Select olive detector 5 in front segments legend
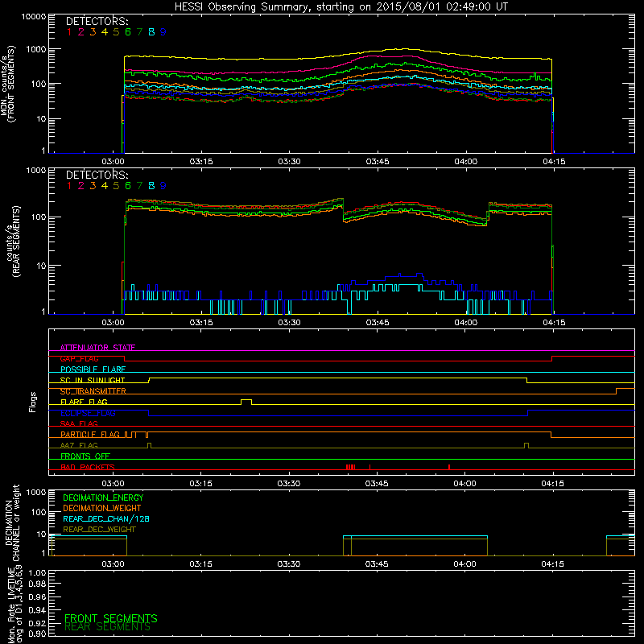Viewport: 644px width, 644px height. point(116,32)
